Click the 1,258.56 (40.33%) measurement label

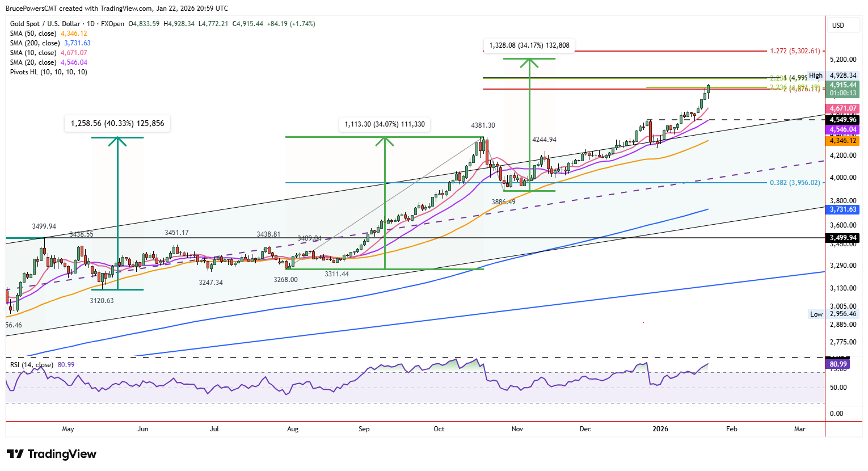[116, 123]
